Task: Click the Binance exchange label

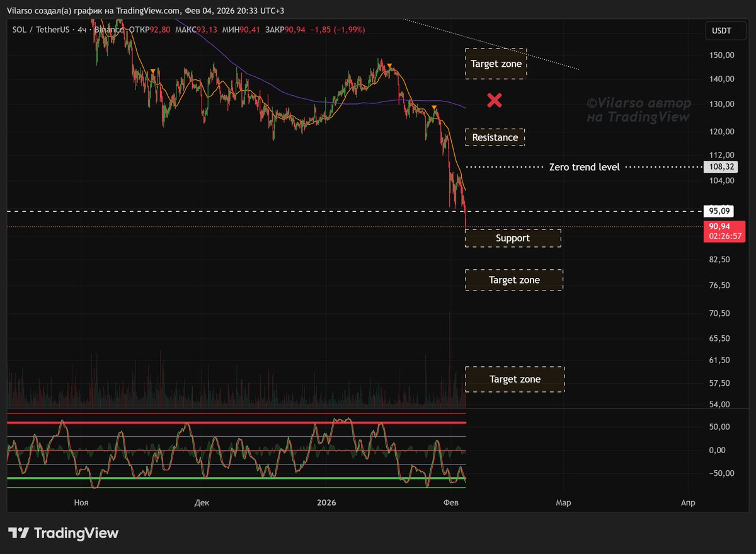Action: 110,30
